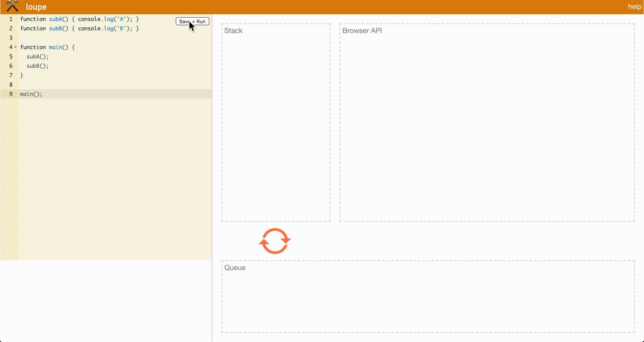The height and width of the screenshot is (342, 644).
Task: Click line number 4 in gutter
Action: tap(11, 47)
